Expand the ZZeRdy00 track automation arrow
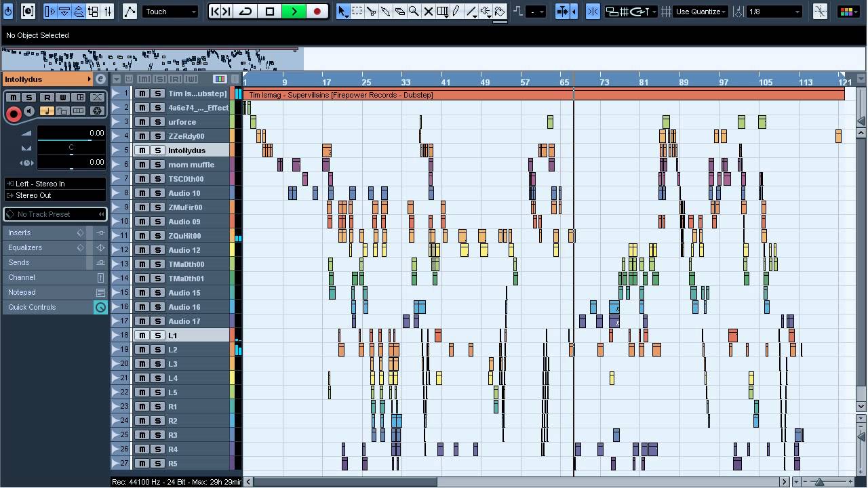The image size is (868, 488). click(x=116, y=136)
